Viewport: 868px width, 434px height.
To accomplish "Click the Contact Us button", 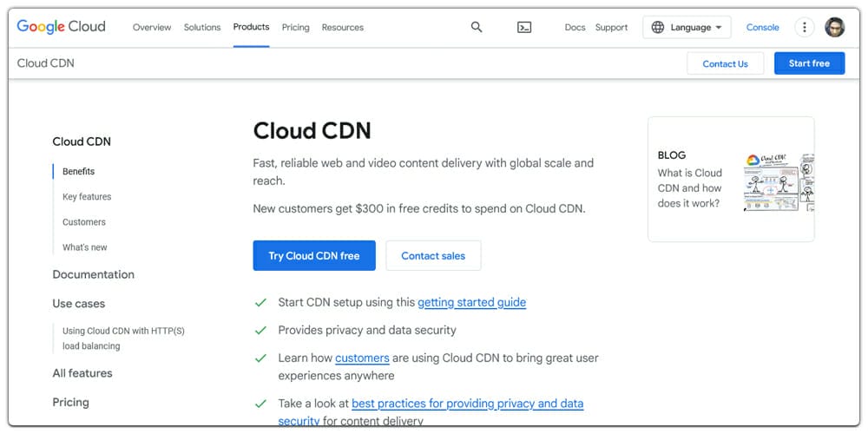I will tap(725, 63).
